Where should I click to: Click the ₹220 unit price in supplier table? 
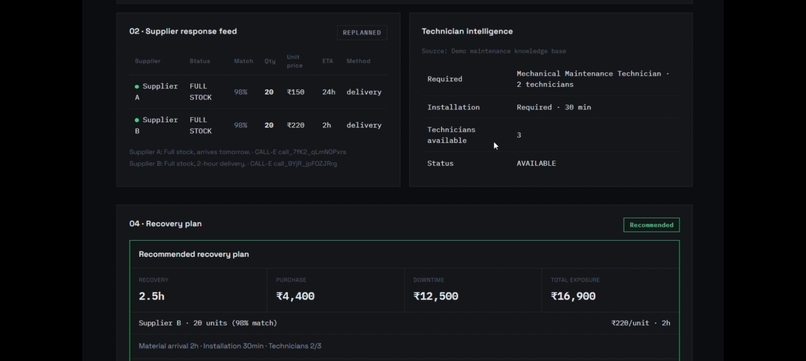(296, 125)
